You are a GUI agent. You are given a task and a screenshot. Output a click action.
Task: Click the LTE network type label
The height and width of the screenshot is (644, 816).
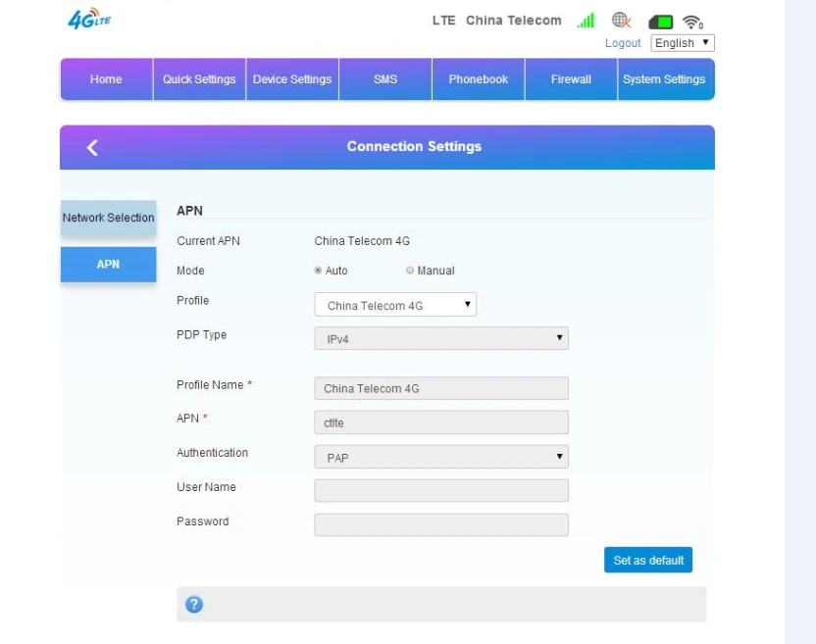click(x=444, y=21)
